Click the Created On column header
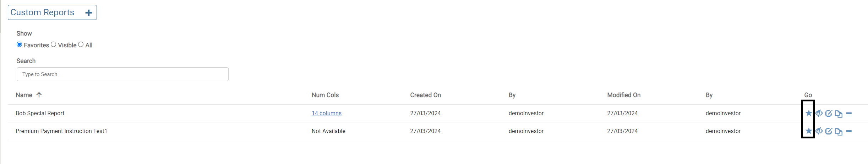868x164 pixels. (425, 95)
